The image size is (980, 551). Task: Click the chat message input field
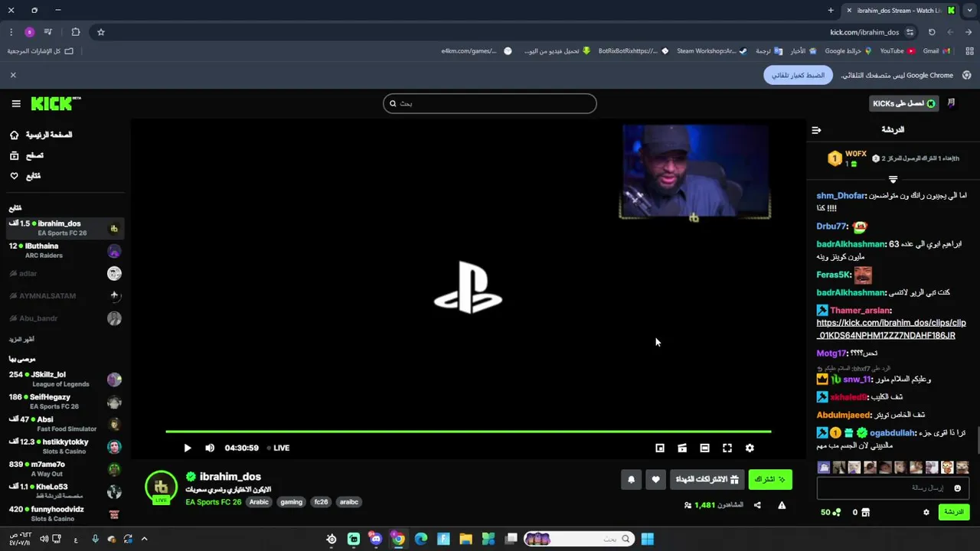point(893,488)
